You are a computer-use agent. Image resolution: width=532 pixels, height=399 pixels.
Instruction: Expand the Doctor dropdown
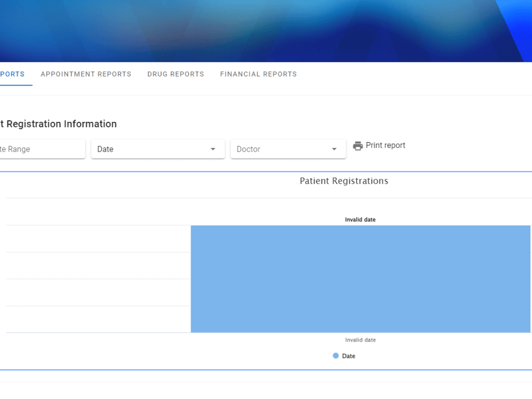pos(288,149)
